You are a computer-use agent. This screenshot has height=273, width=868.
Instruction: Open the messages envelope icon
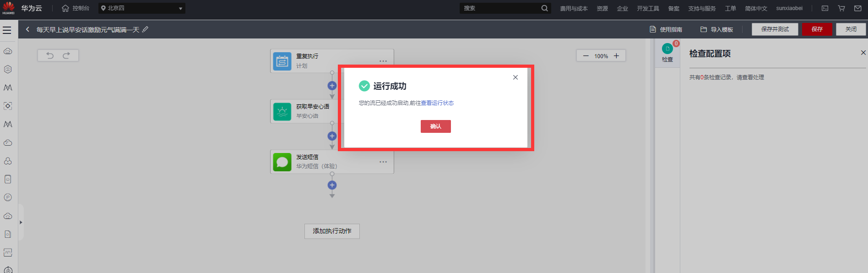click(x=858, y=8)
